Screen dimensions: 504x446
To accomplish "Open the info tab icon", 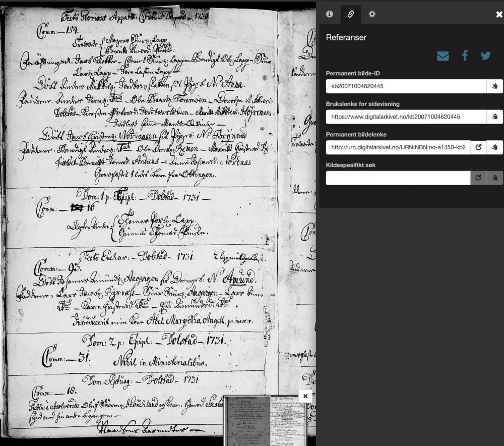I will coord(330,14).
